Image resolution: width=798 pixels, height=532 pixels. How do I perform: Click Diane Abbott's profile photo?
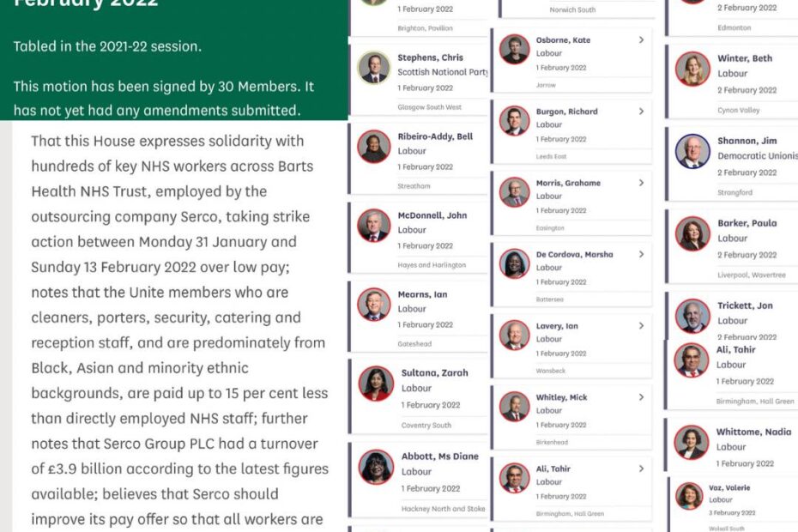click(x=376, y=467)
